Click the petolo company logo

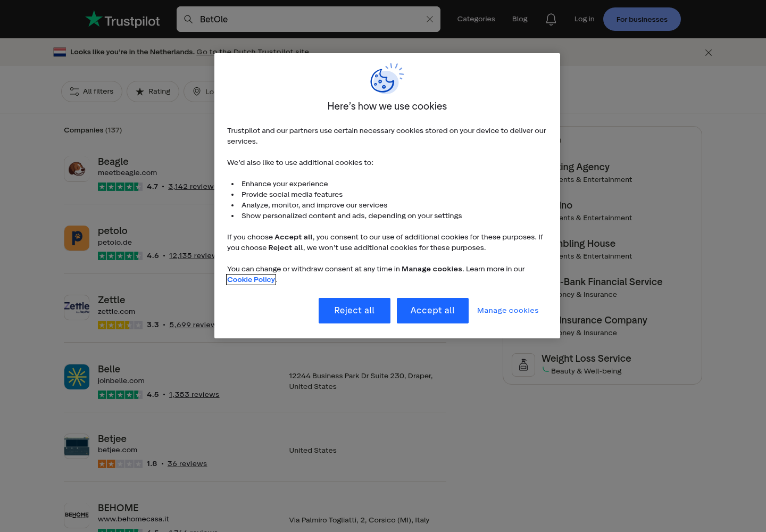(x=77, y=238)
